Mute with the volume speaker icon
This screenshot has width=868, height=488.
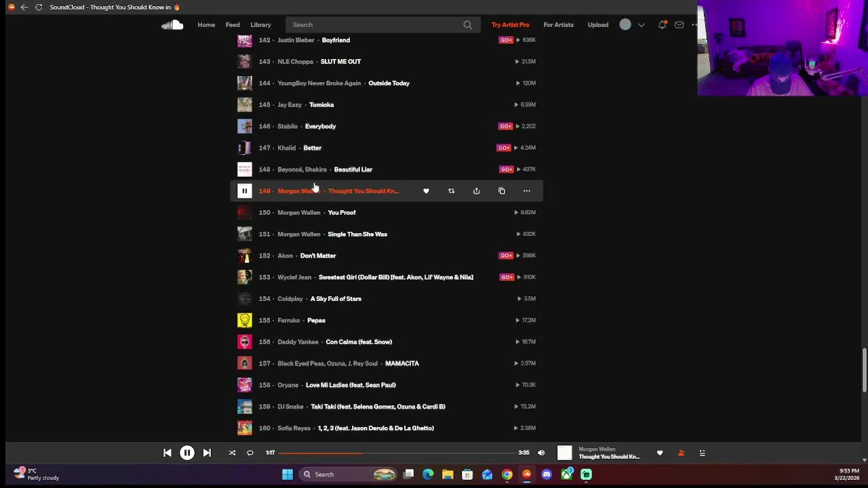click(x=541, y=453)
